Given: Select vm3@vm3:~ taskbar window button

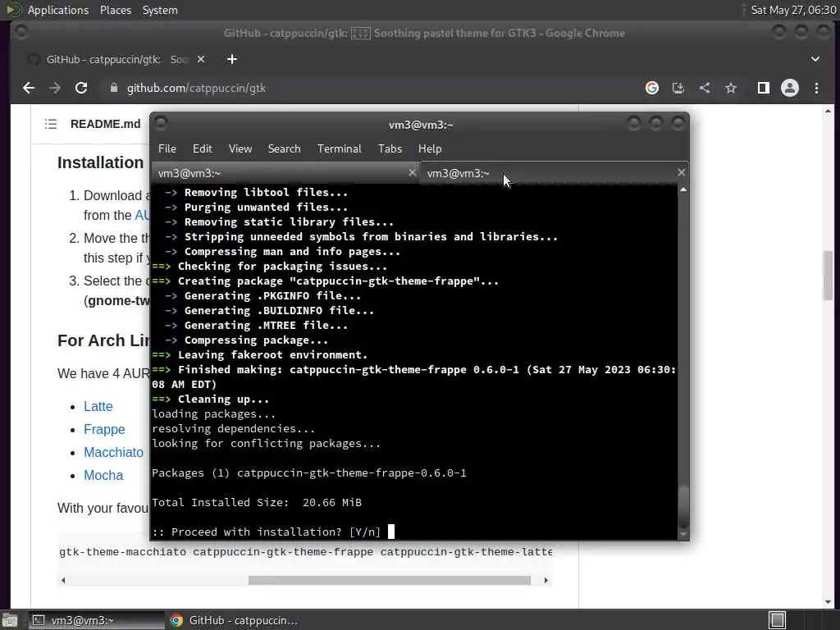Looking at the screenshot, I should click(97, 620).
